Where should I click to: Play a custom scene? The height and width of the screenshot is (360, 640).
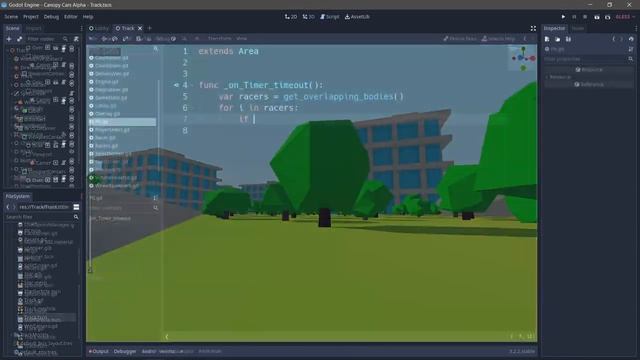click(608, 17)
